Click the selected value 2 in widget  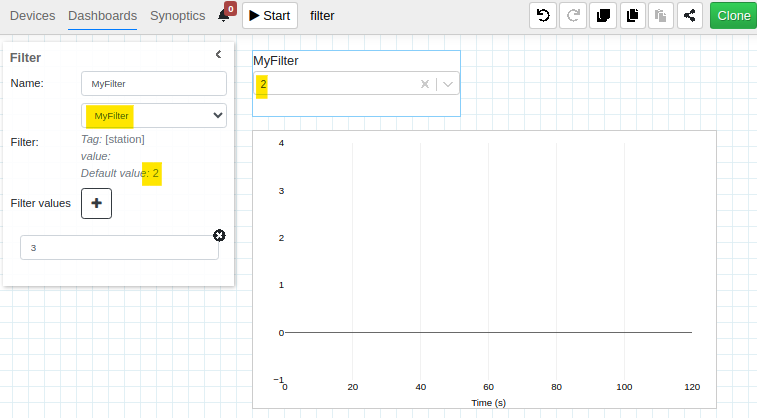coord(263,84)
